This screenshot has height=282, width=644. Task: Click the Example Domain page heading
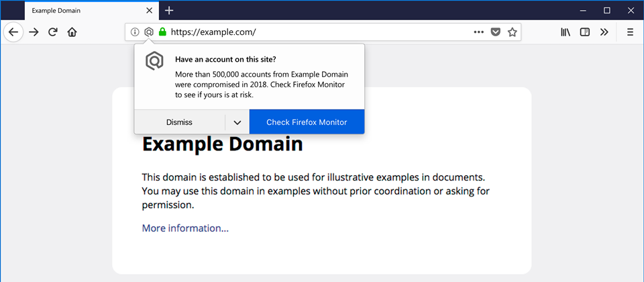222,144
